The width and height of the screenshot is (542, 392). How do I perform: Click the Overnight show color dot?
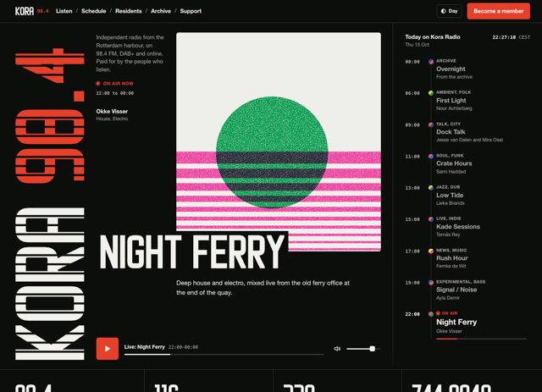click(431, 62)
